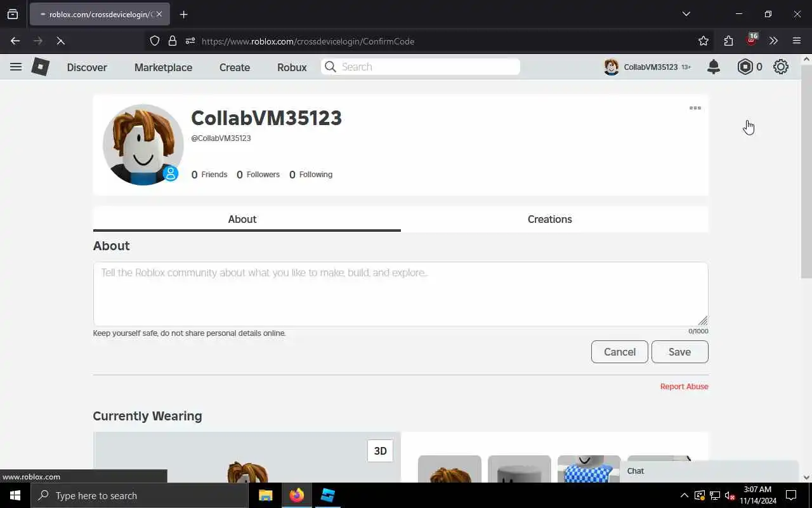
Task: View the 0 Followers list
Action: coord(258,175)
